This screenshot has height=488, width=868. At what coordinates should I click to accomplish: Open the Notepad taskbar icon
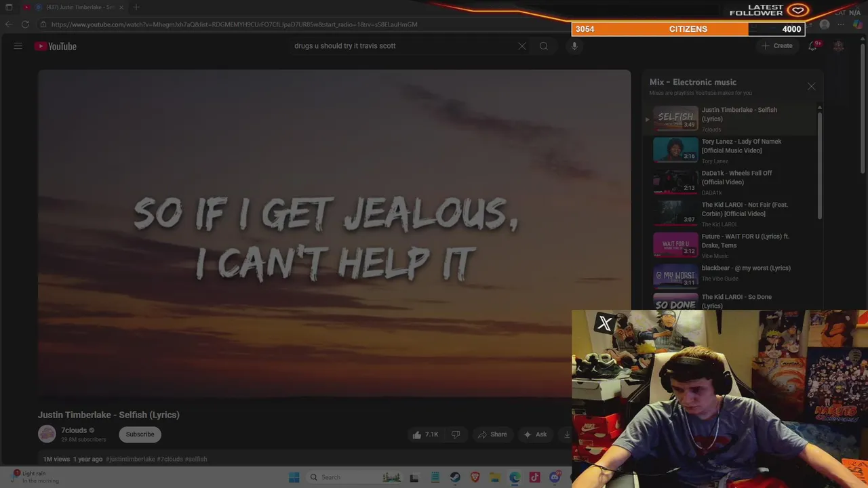(435, 477)
